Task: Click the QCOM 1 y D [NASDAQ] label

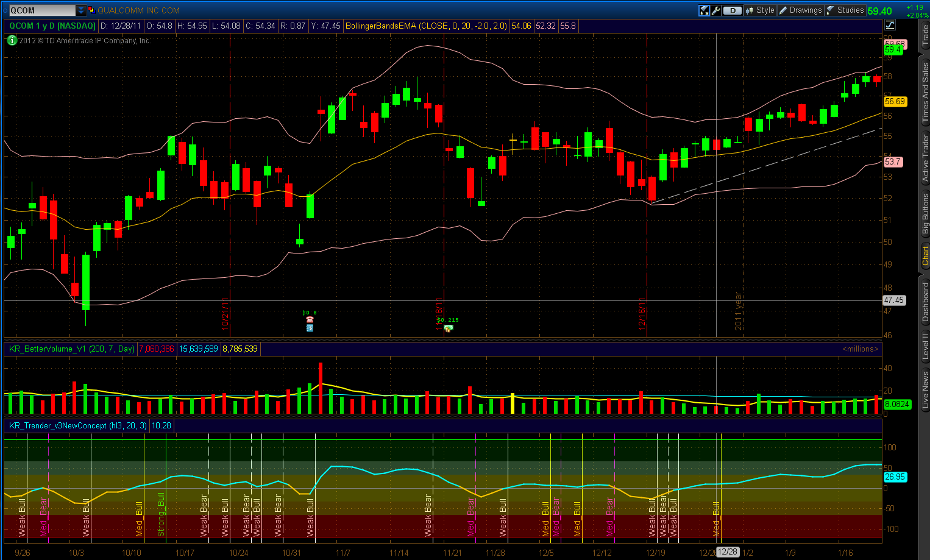Action: 52,26
